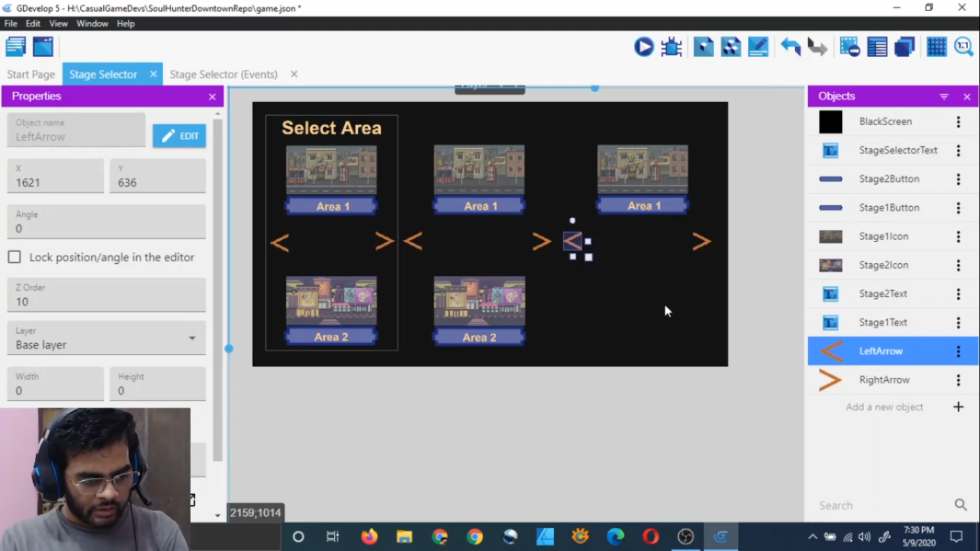
Task: Open the instances list icon
Action: (x=877, y=47)
